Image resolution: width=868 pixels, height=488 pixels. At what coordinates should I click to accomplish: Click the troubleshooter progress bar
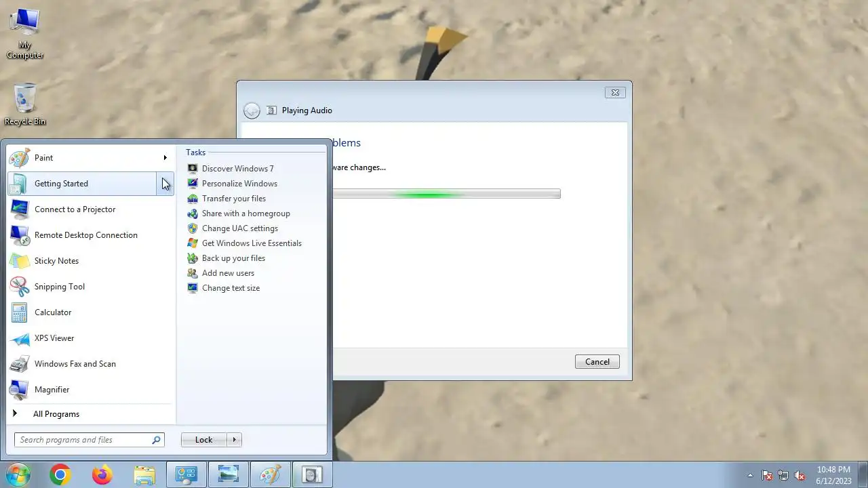[446, 194]
